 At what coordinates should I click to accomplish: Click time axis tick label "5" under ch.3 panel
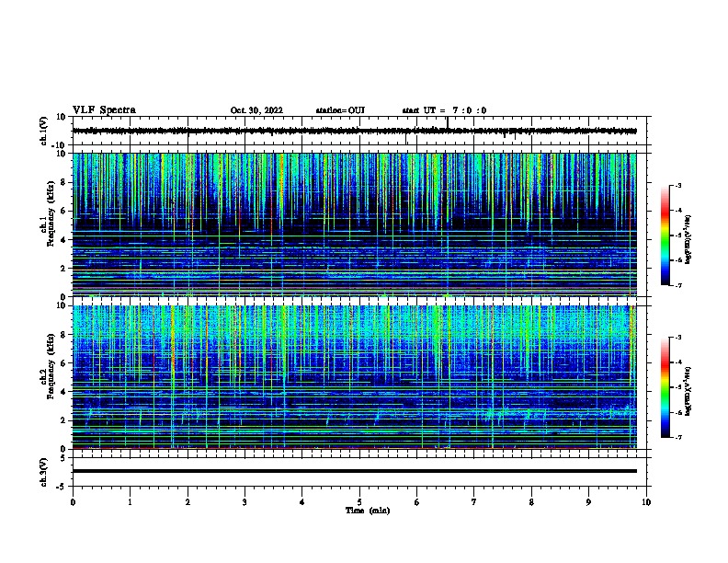(x=359, y=502)
